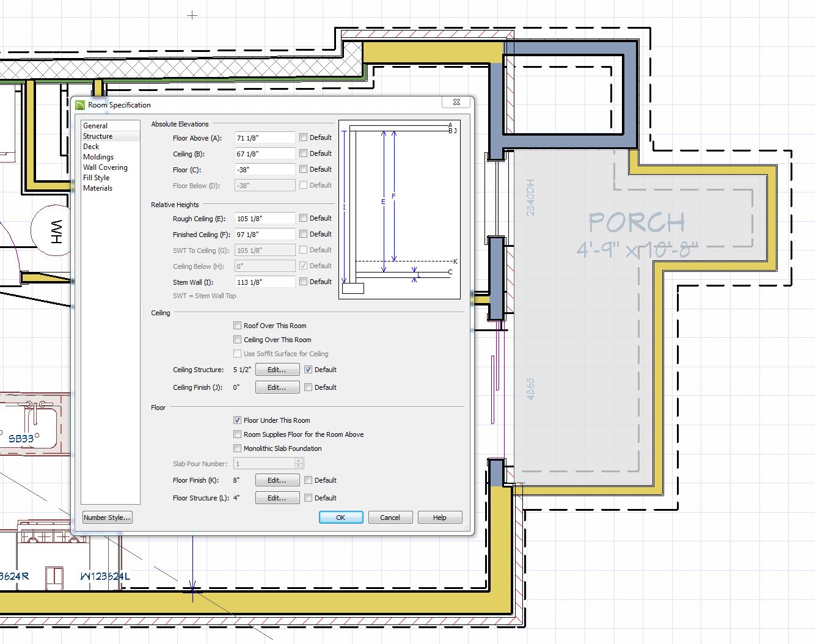Open the Wall Covering panel

105,167
